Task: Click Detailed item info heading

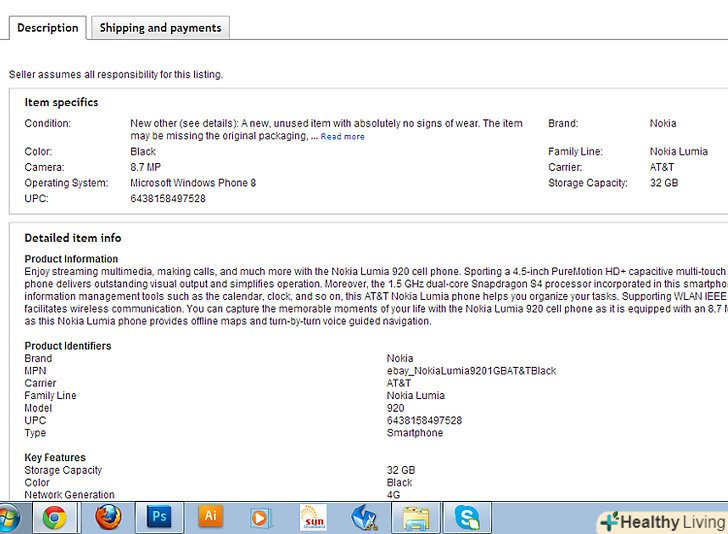Action: coord(73,238)
